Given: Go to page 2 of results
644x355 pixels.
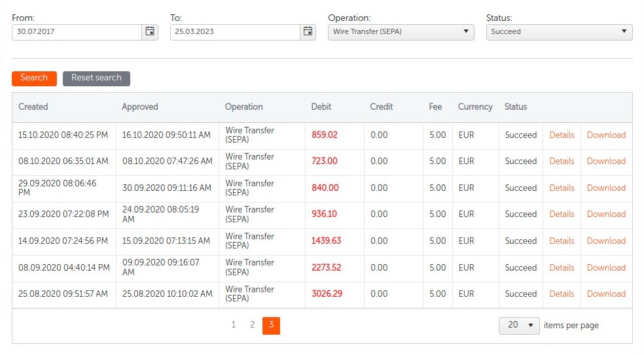Looking at the screenshot, I should tap(252, 325).
